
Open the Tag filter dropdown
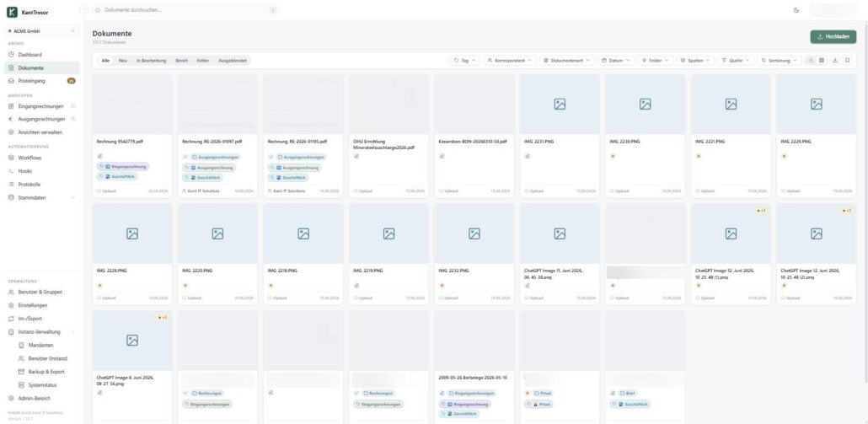click(464, 61)
